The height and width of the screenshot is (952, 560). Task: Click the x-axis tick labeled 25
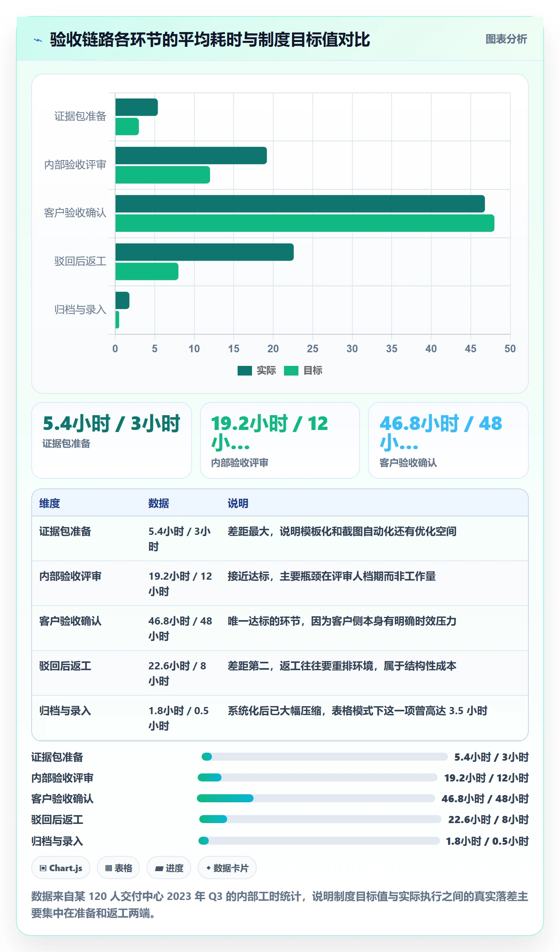(x=313, y=349)
